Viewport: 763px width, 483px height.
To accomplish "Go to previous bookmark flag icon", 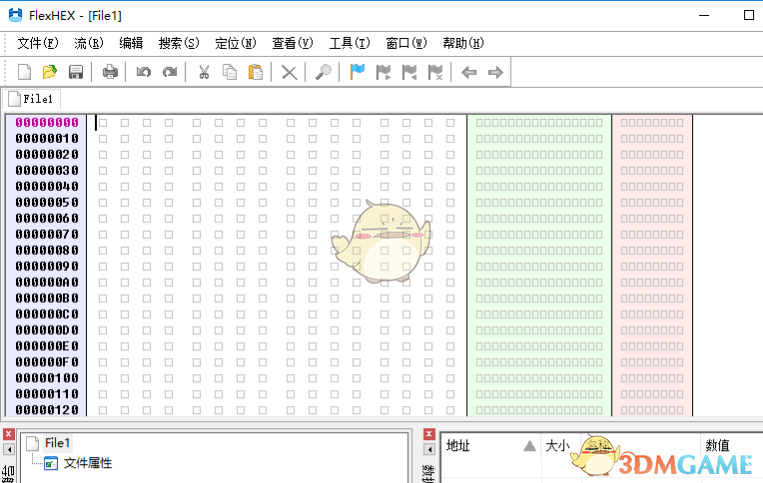I will point(409,72).
